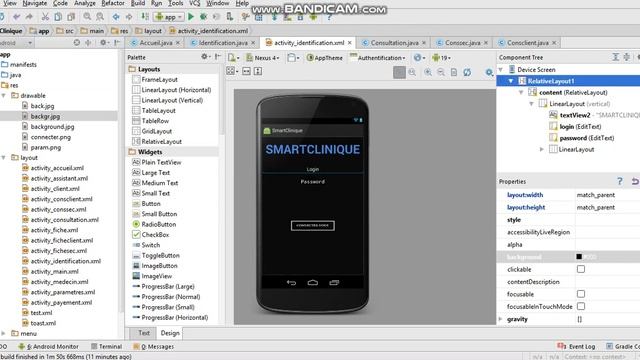Expand the nested LinearLayout in Component Tree
The image size is (640, 360).
[542, 149]
